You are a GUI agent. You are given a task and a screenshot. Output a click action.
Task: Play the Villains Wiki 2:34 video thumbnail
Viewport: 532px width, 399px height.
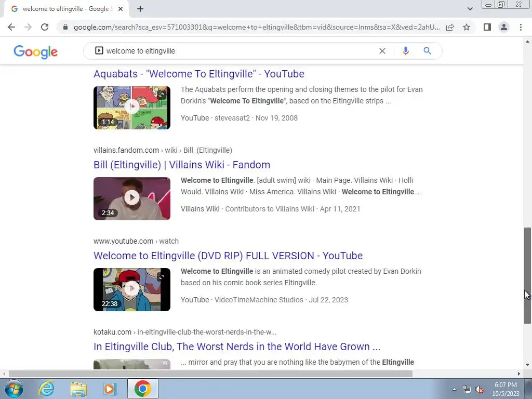tap(132, 198)
